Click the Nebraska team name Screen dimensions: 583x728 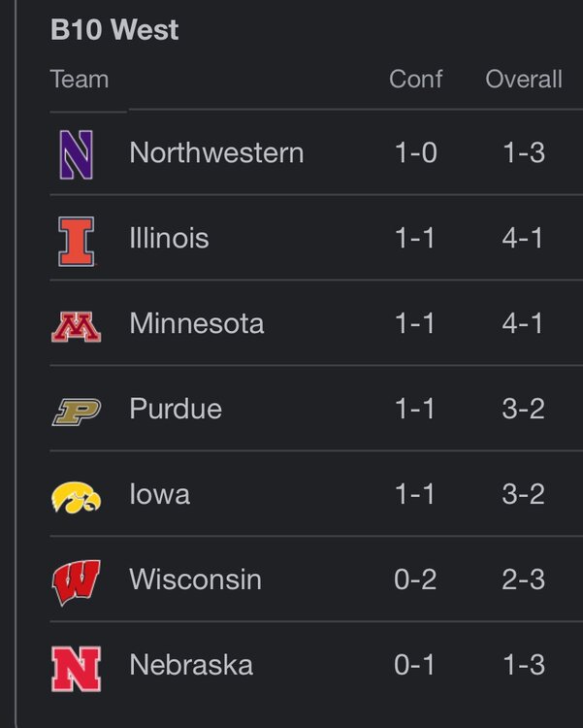(x=191, y=666)
